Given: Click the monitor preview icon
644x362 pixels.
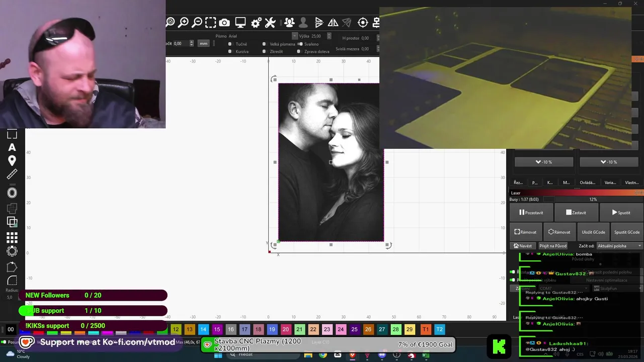Looking at the screenshot, I should pos(240,23).
